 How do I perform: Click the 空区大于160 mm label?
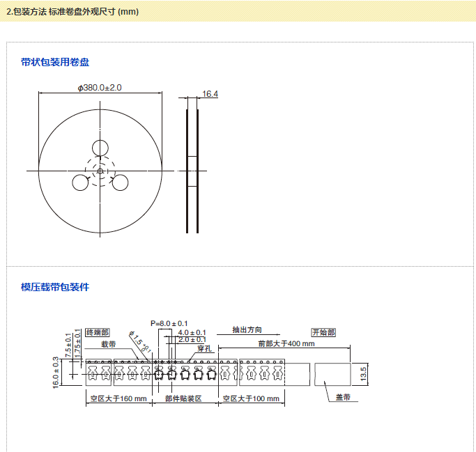(118, 398)
